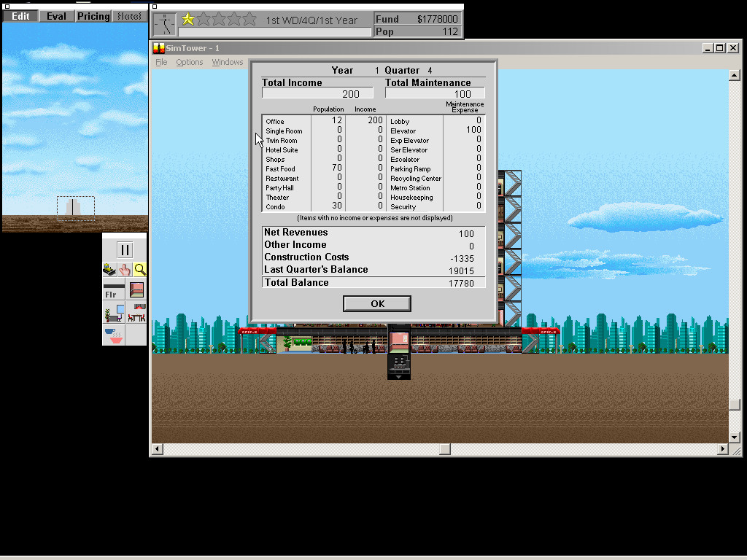Viewport: 747px width, 560px height.
Task: Select the bulldozer demolish tool
Action: [x=109, y=270]
